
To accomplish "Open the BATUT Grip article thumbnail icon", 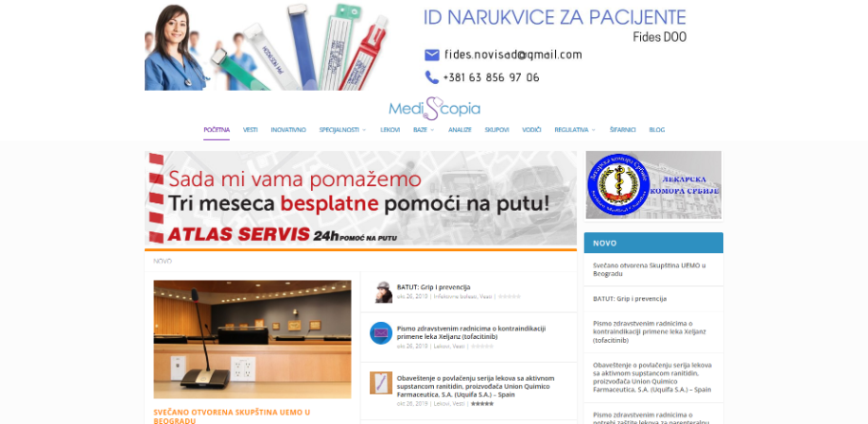I will click(381, 291).
